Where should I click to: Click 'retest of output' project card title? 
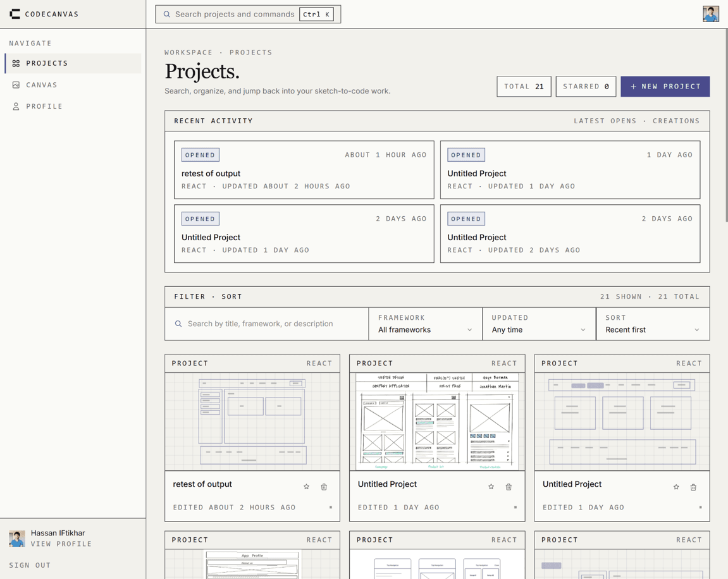click(x=202, y=484)
